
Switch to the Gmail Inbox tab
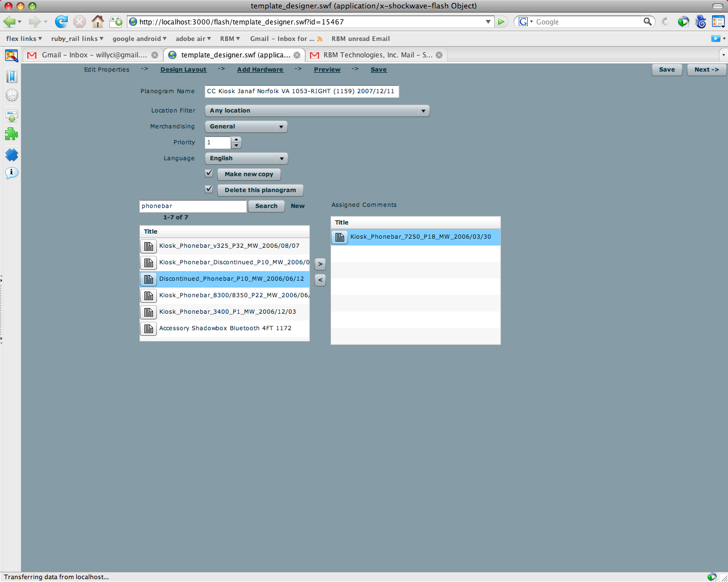pos(94,55)
